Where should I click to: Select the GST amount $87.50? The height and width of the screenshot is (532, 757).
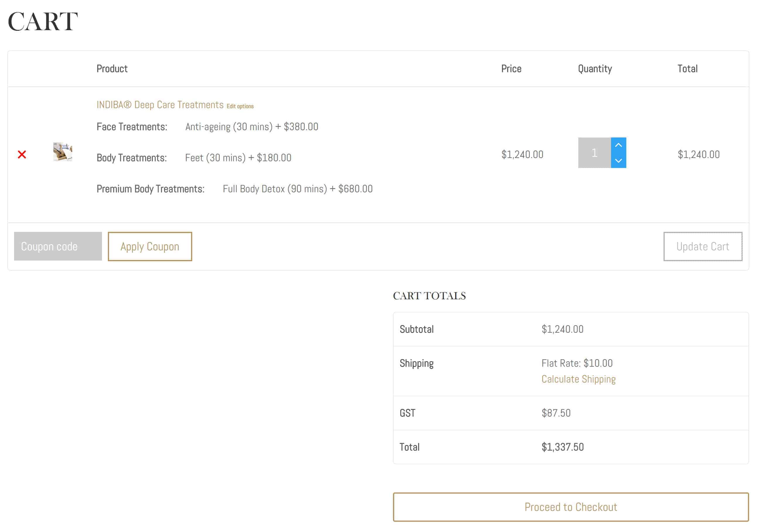click(556, 413)
